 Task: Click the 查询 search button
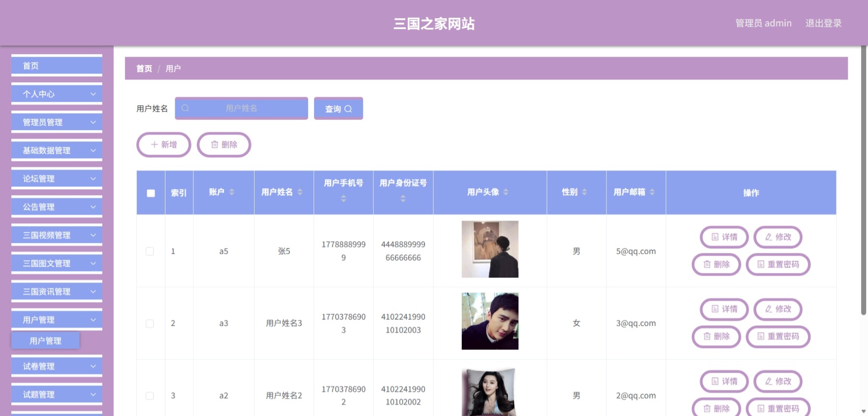coord(338,108)
